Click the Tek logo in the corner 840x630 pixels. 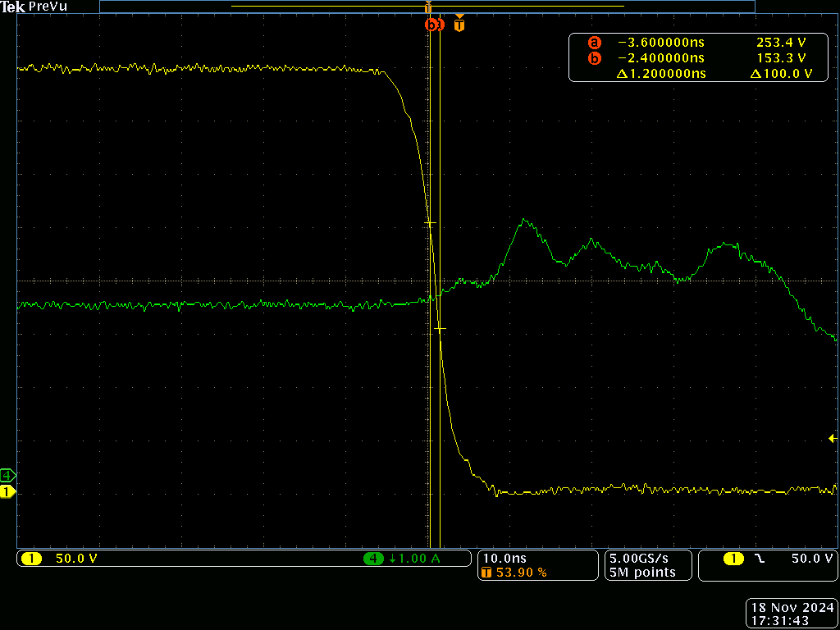pos(11,7)
